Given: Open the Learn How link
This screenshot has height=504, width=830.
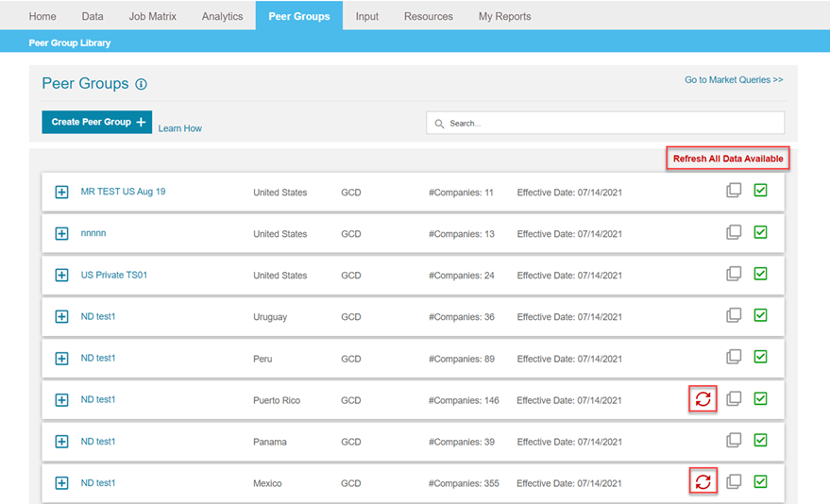Looking at the screenshot, I should point(180,128).
